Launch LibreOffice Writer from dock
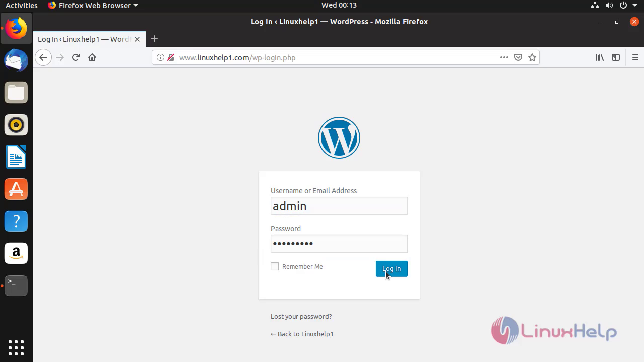The width and height of the screenshot is (644, 362). click(16, 157)
